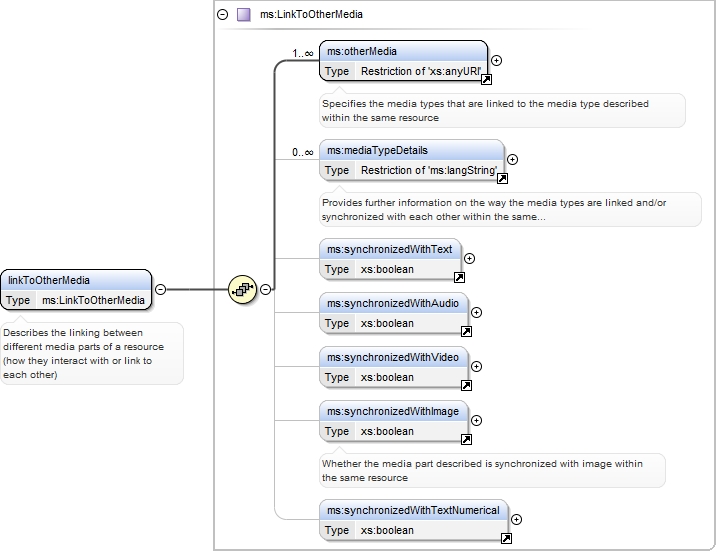Expand the ms:mediaTypeDetails element

tap(512, 159)
